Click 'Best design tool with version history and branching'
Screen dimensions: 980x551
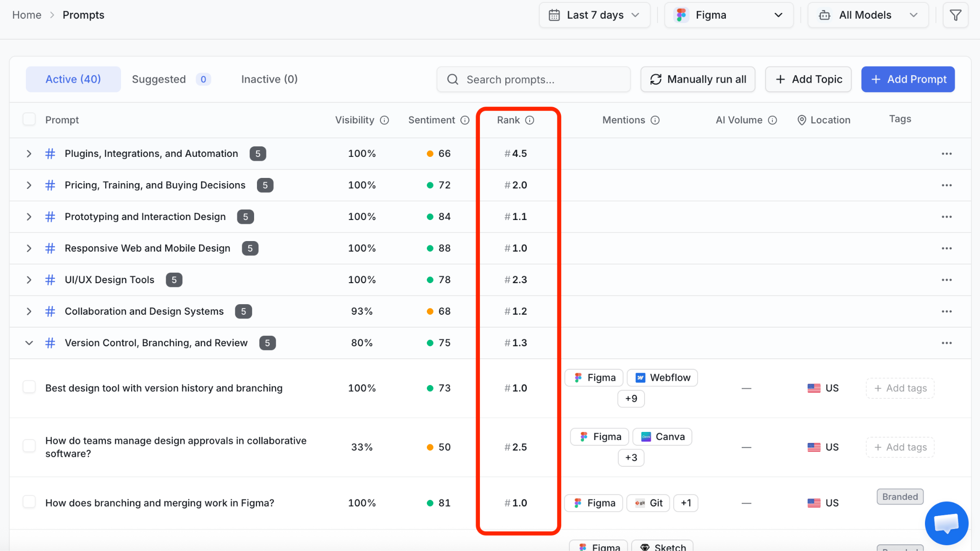164,388
